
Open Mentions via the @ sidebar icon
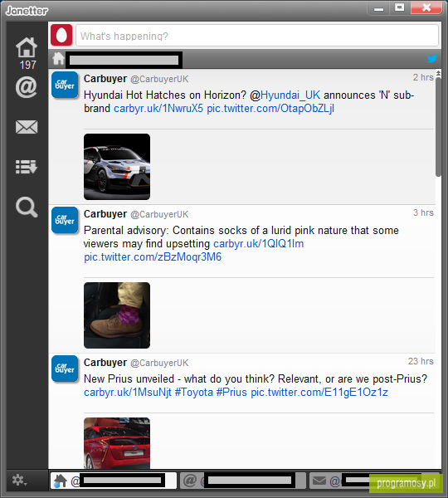coord(27,87)
